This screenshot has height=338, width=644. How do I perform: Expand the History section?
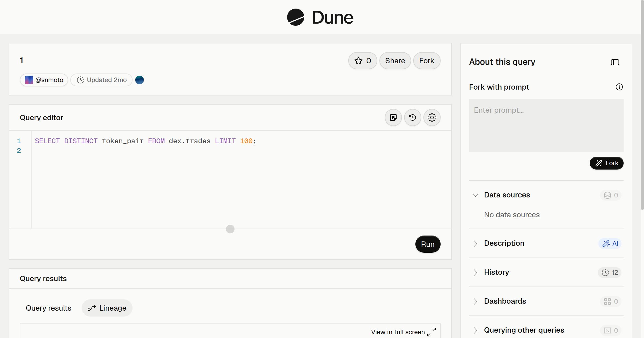tap(475, 272)
